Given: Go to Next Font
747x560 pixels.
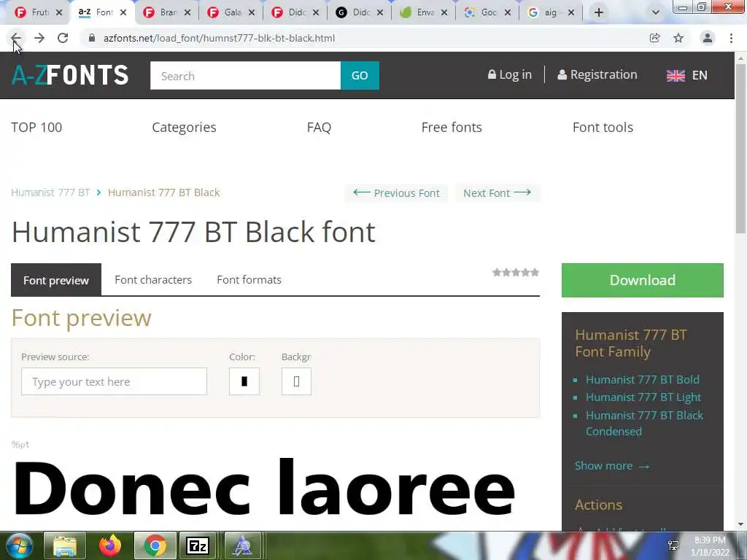Looking at the screenshot, I should coord(498,192).
